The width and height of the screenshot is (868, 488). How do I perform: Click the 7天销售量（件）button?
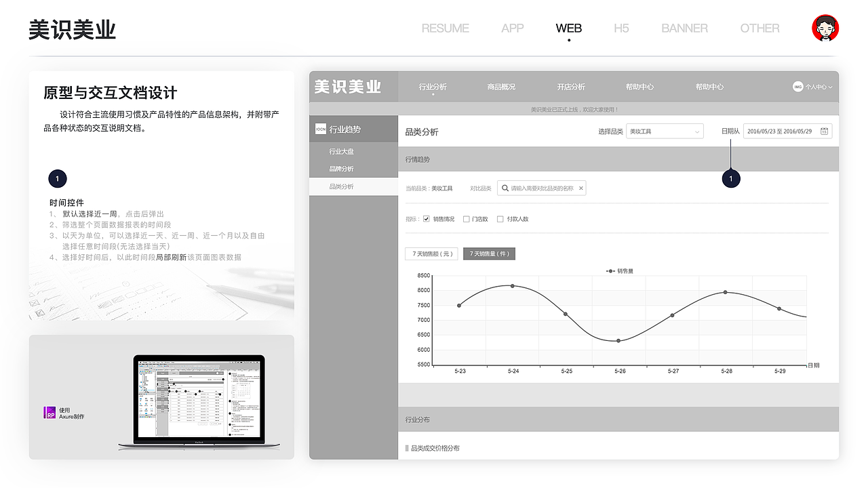pyautogui.click(x=489, y=254)
